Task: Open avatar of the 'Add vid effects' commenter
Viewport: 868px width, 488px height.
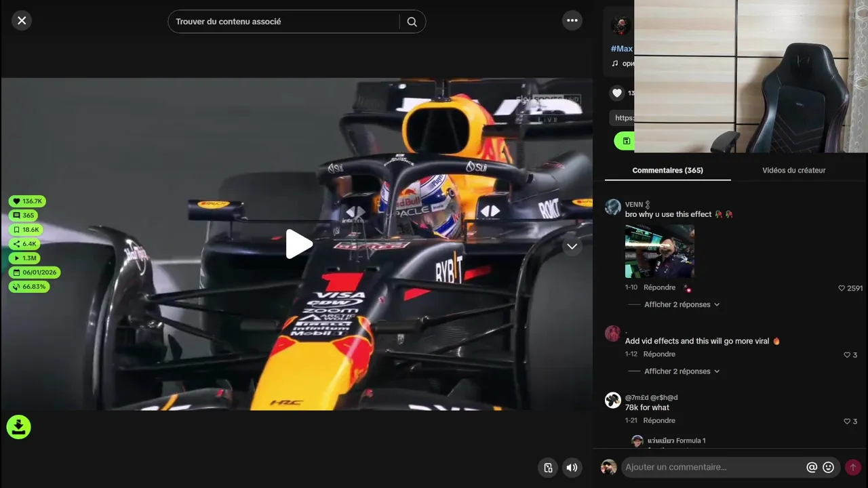Action: (613, 333)
